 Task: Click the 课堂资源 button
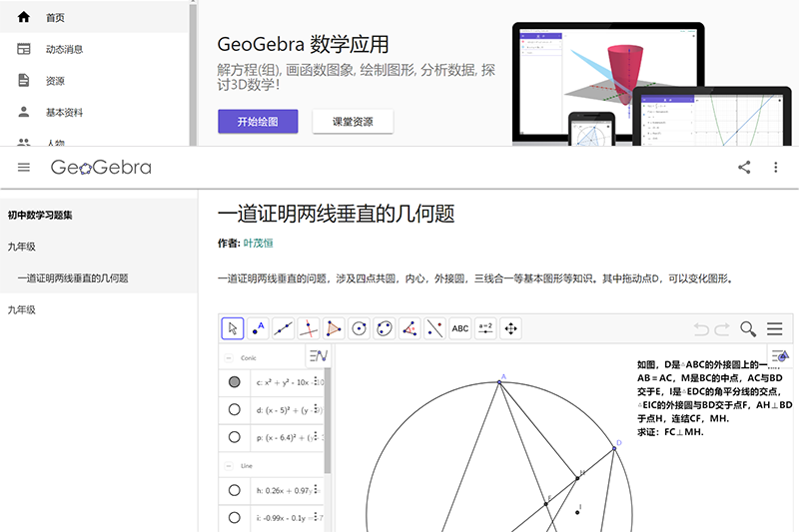pyautogui.click(x=353, y=121)
